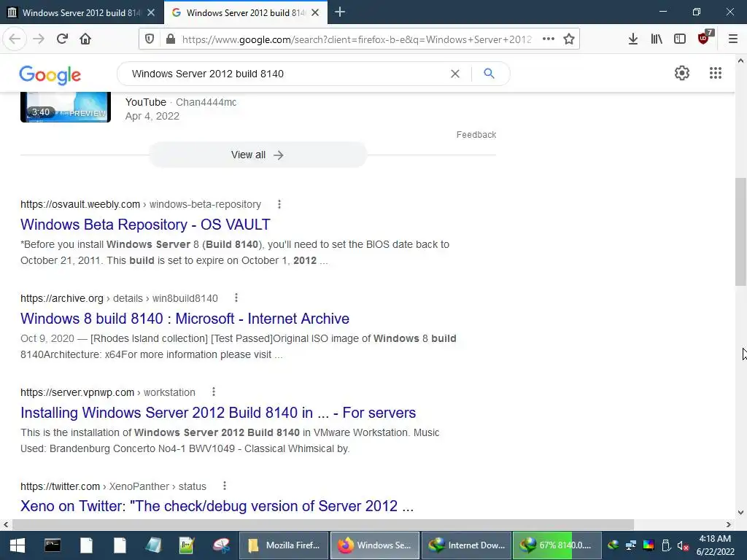747x560 pixels.
Task: Open the page actions three-dot menu
Action: (549, 39)
